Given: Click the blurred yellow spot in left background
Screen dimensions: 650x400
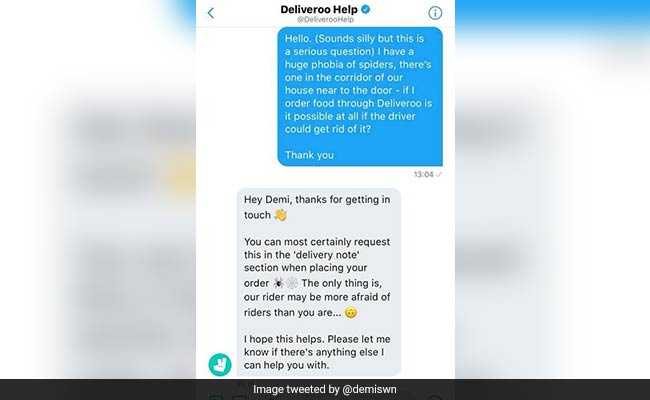Looking at the screenshot, I should coord(182,172).
